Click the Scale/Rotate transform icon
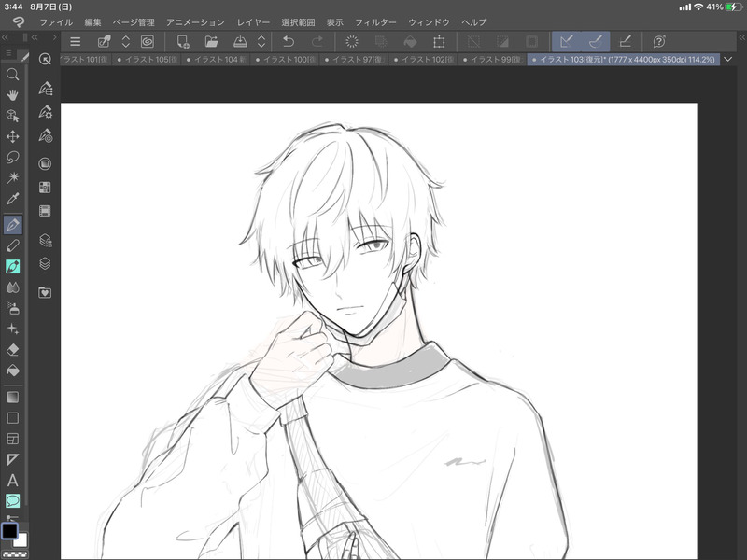This screenshot has height=560, width=747. 439,42
